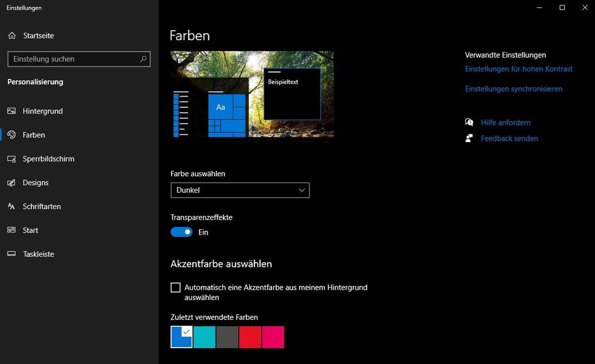Screen dimensions: 595x364
Task: Click the Verwandte Einstellungen heading
Action: pos(505,55)
